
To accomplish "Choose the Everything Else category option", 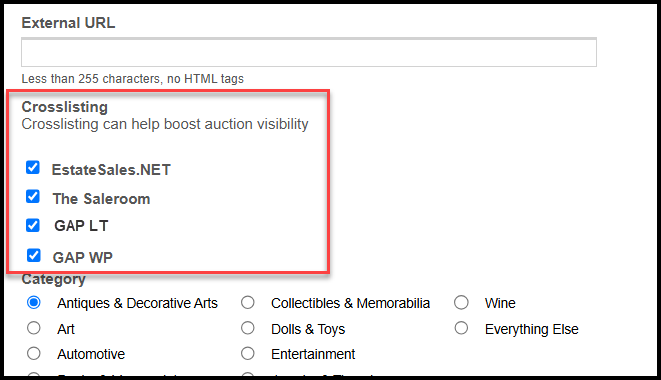I will click(x=461, y=328).
